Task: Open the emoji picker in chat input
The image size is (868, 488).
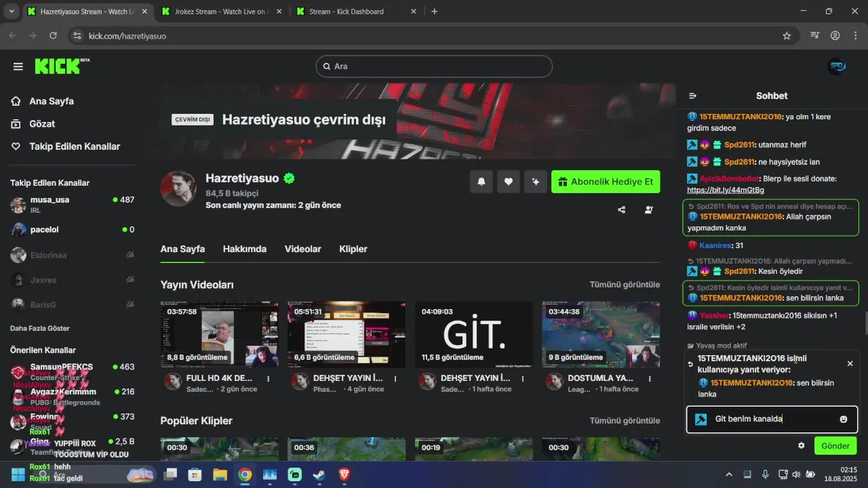Action: (x=844, y=420)
